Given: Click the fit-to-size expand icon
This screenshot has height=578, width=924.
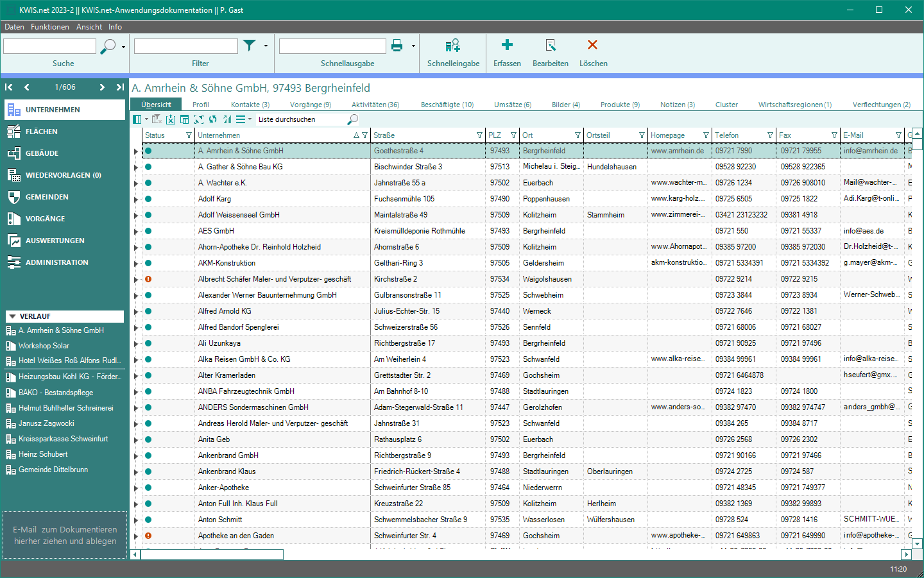Looking at the screenshot, I should pyautogui.click(x=199, y=119).
